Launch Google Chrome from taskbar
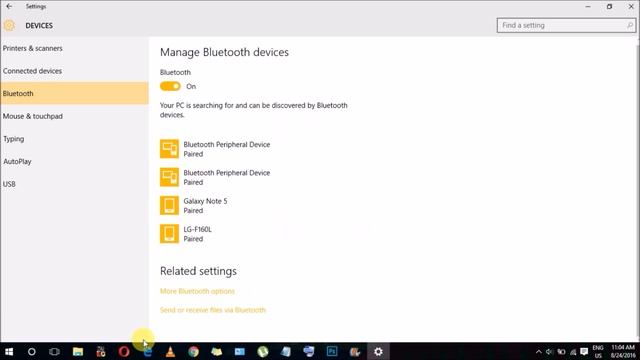This screenshot has width=640, height=360. pos(193,351)
